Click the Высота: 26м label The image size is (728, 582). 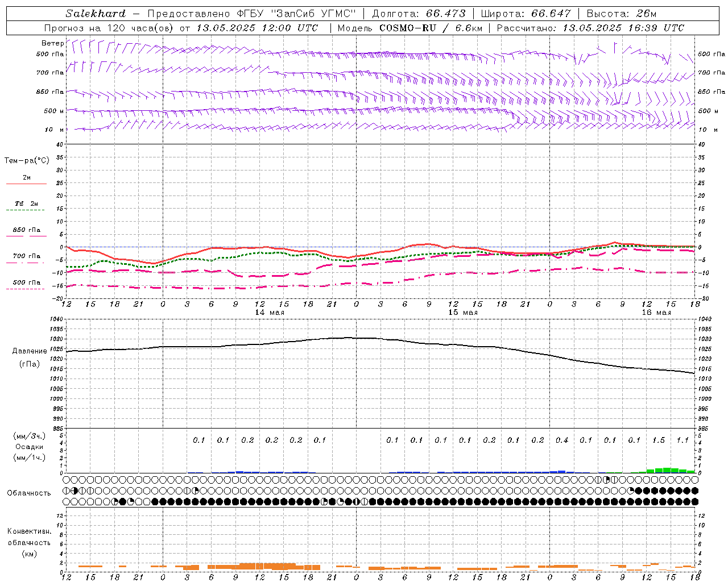tap(622, 14)
